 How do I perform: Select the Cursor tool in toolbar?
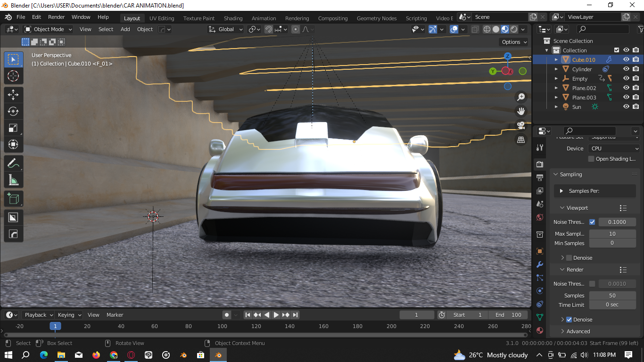pyautogui.click(x=14, y=76)
